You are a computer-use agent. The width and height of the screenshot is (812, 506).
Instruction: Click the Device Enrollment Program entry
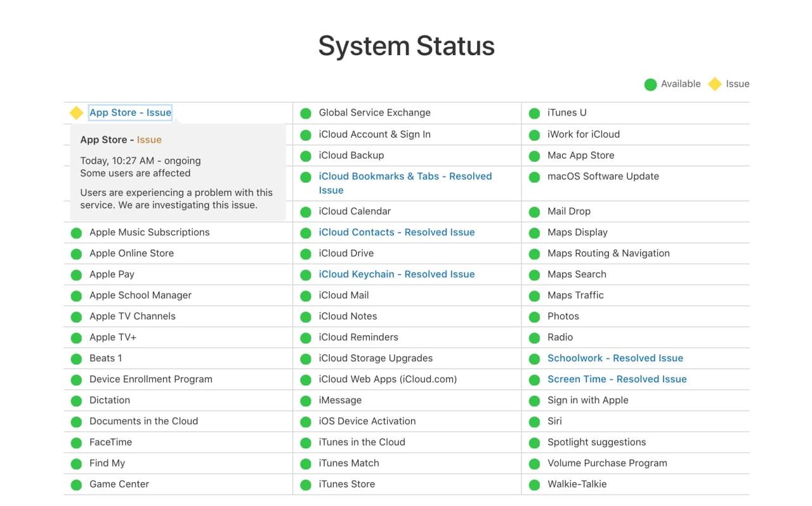click(x=151, y=379)
